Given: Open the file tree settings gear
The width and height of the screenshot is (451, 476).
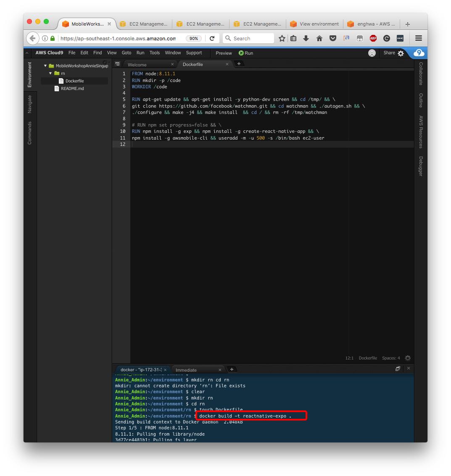Looking at the screenshot, I should (105, 63).
